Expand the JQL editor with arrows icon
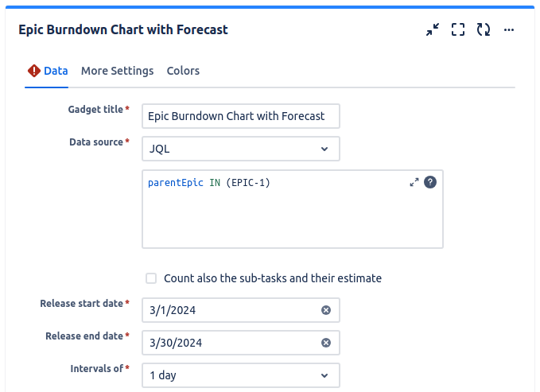The height and width of the screenshot is (392, 540). pyautogui.click(x=414, y=182)
